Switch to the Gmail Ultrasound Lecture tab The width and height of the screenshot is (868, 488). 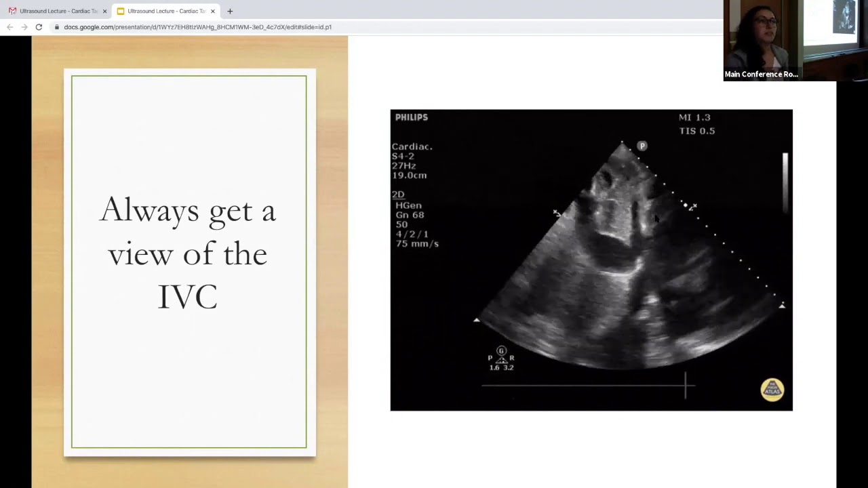pos(58,11)
